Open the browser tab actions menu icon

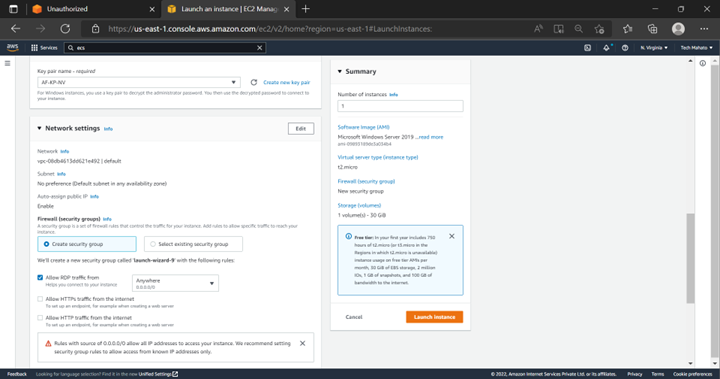pos(13,9)
